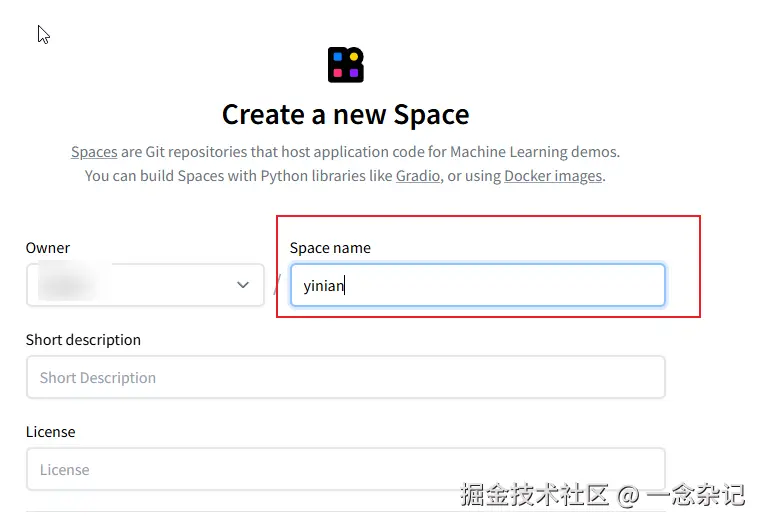
Task: Click the purple square in the Spaces logo
Action: coord(354,73)
